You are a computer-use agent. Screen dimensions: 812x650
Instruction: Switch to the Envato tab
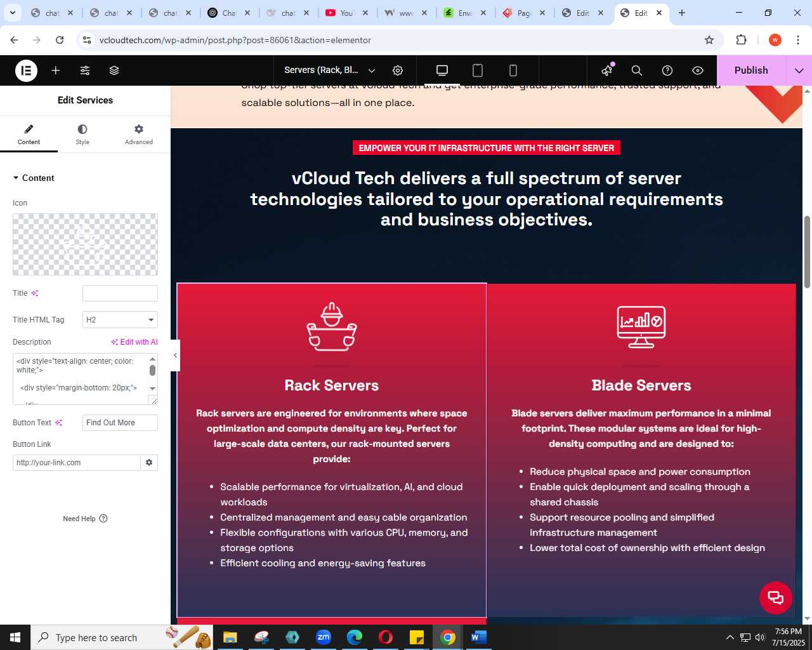click(x=466, y=13)
